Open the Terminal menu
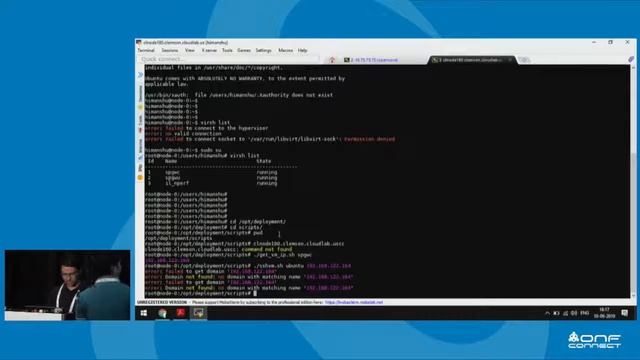 coord(146,50)
